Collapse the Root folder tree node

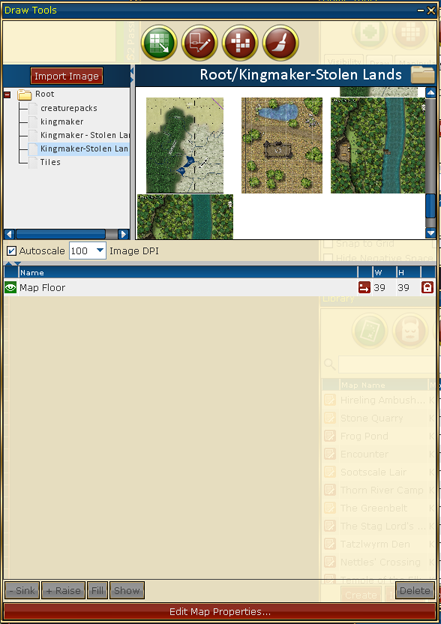point(7,95)
